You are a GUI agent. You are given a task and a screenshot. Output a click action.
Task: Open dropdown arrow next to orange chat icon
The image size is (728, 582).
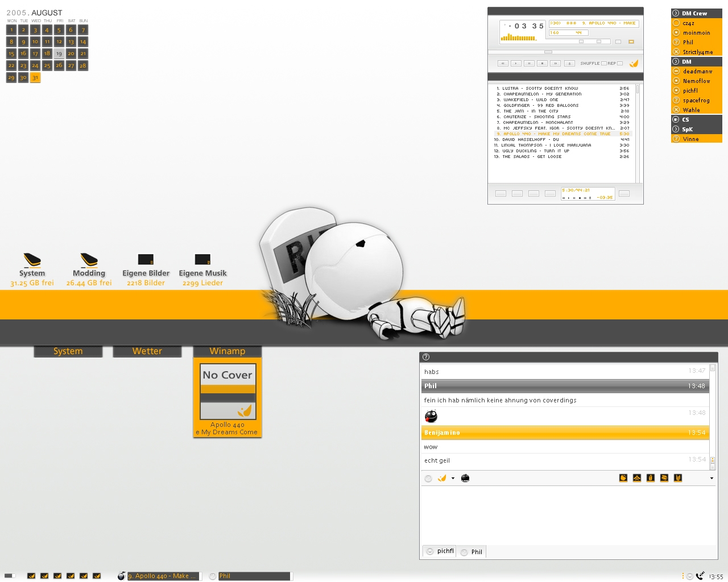point(453,479)
